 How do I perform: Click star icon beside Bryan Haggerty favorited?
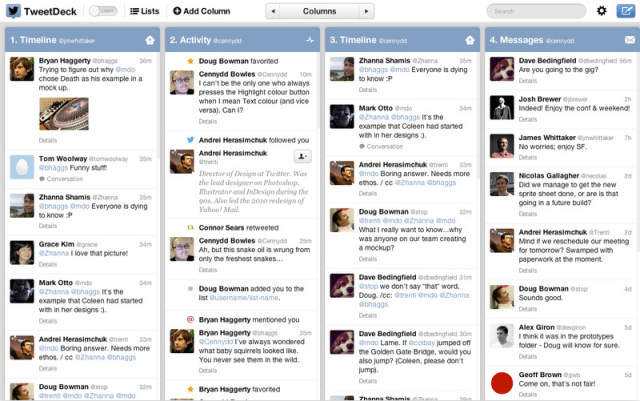click(x=190, y=389)
